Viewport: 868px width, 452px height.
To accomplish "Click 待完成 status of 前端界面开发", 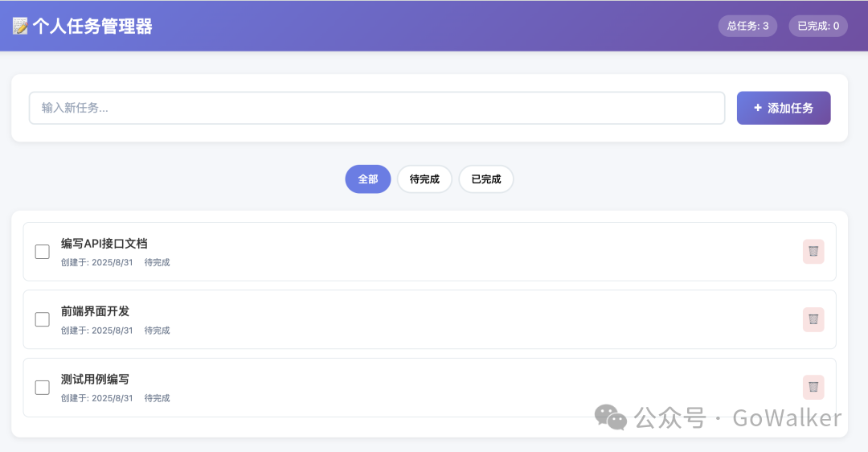I will tap(158, 331).
